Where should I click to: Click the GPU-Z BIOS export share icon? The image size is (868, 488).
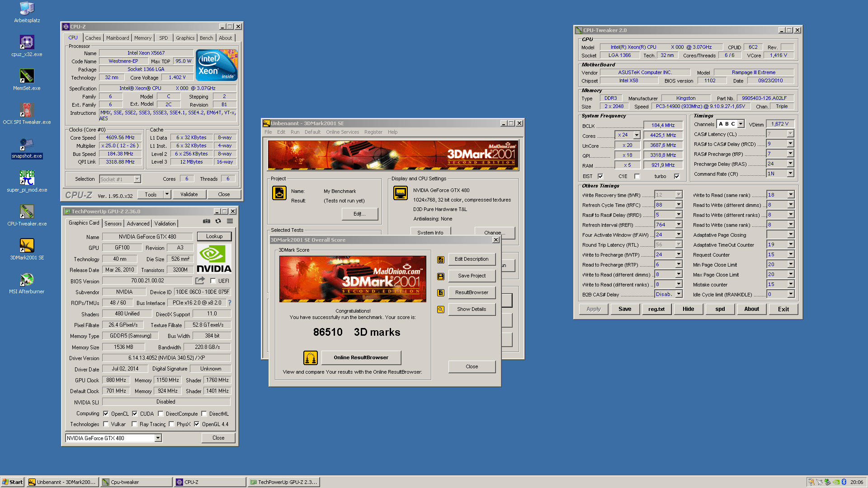pyautogui.click(x=200, y=281)
